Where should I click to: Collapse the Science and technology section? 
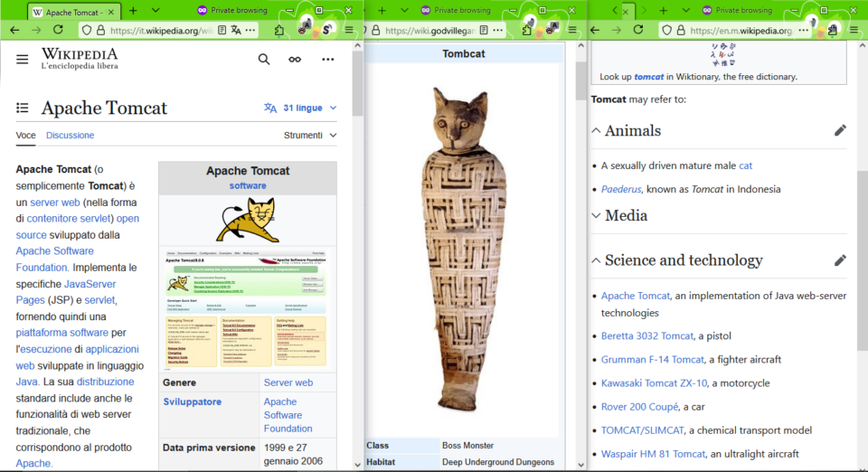point(596,260)
